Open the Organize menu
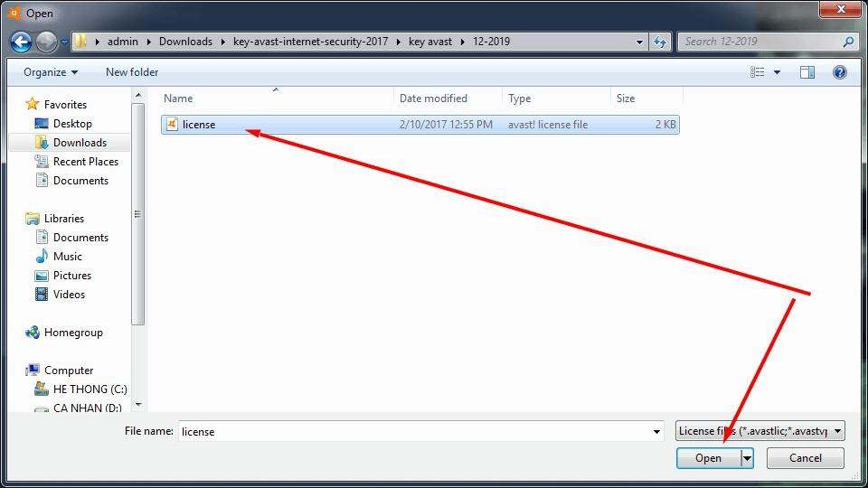The image size is (868, 488). click(51, 72)
